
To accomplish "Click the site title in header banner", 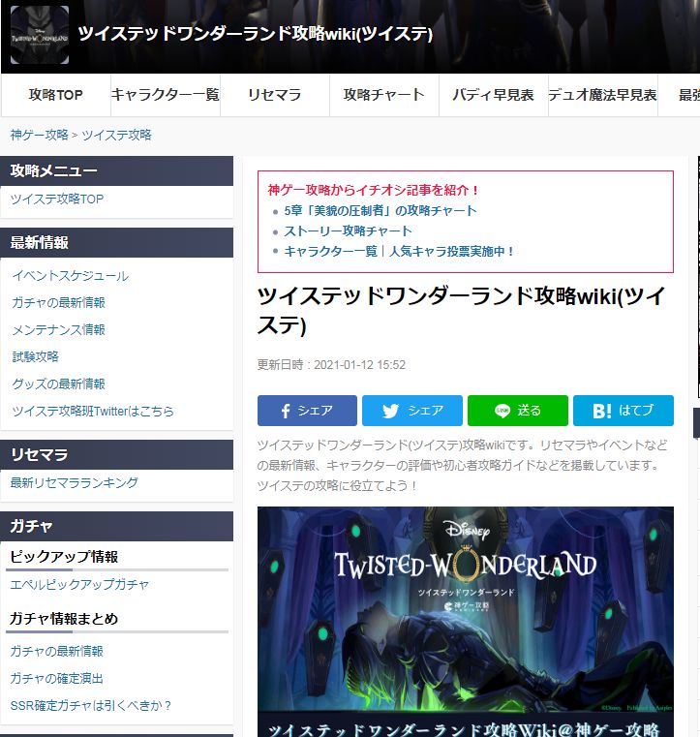I will 255,34.
